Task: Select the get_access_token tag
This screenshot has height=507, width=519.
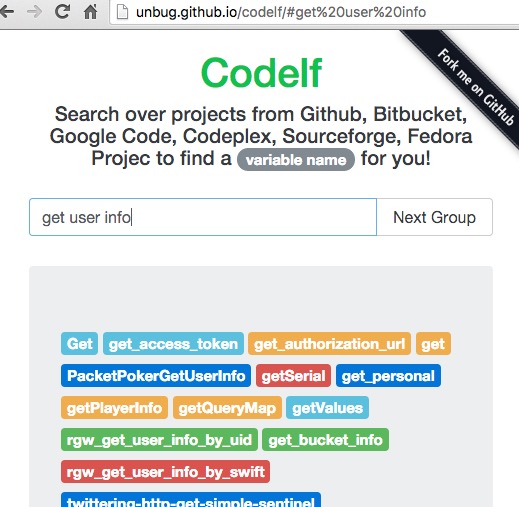Action: coord(173,344)
